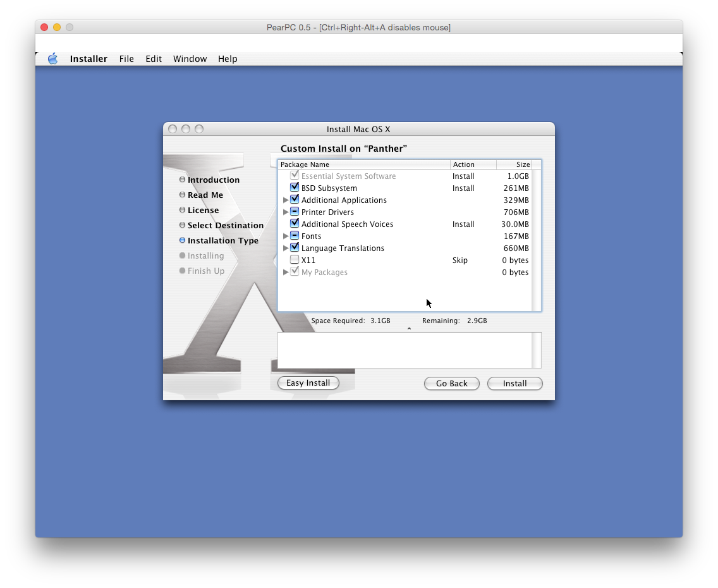Uncheck Language Translations checkbox

(295, 247)
